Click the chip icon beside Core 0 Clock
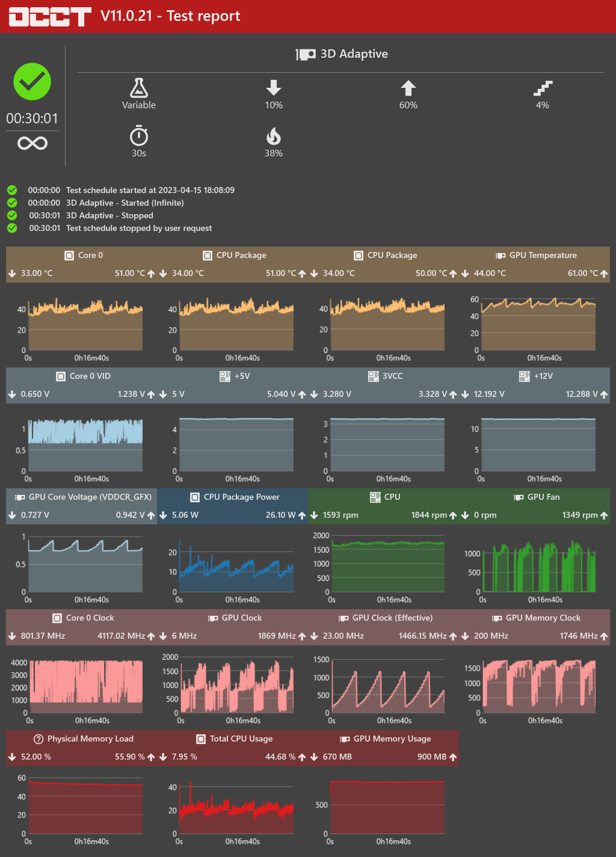The image size is (616, 857). tap(57, 618)
